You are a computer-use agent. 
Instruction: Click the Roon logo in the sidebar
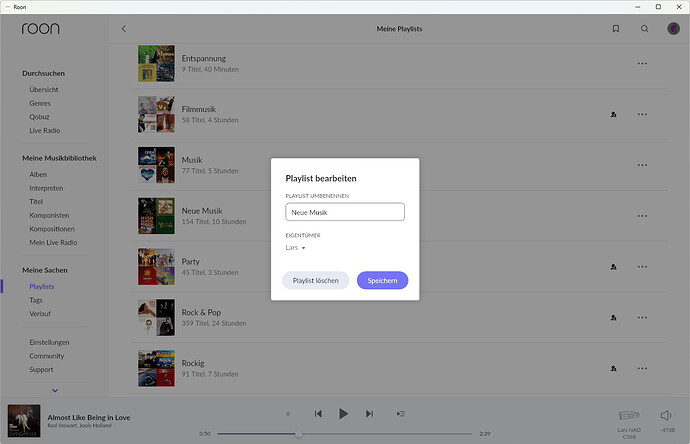coord(40,29)
